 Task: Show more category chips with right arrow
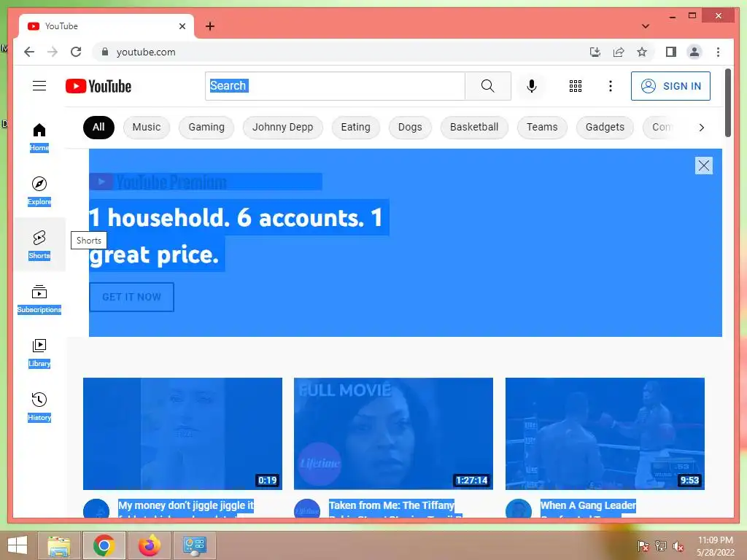click(x=701, y=127)
